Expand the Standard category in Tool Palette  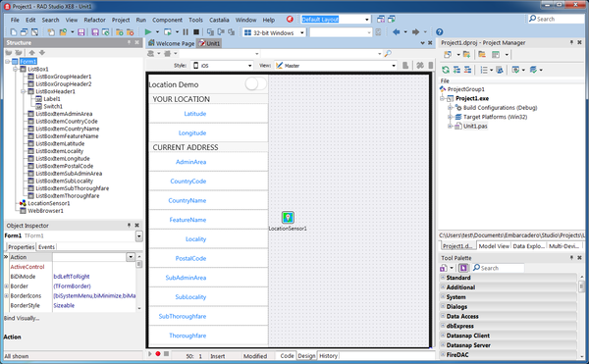pos(443,278)
